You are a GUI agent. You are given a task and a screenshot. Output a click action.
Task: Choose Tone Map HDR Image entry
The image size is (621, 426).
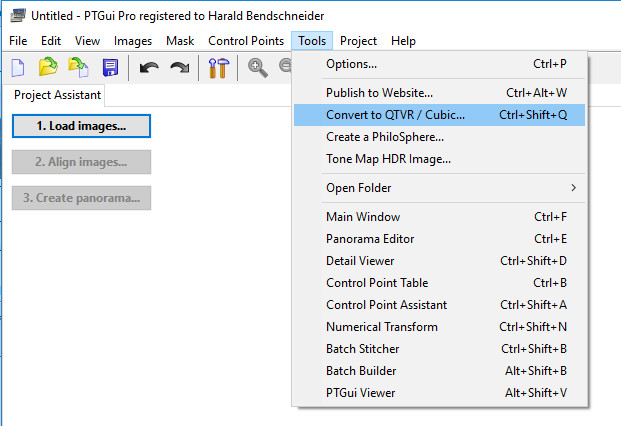pyautogui.click(x=440, y=158)
